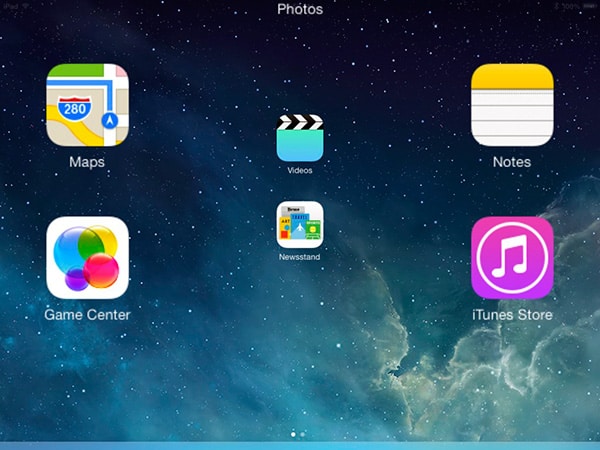
Task: Switch to the second home screen page dot
Action: 303,434
